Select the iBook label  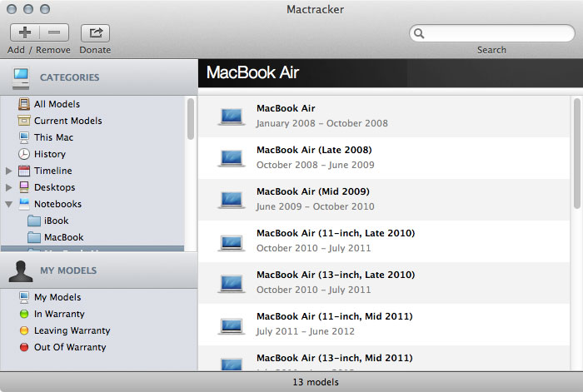pyautogui.click(x=56, y=221)
